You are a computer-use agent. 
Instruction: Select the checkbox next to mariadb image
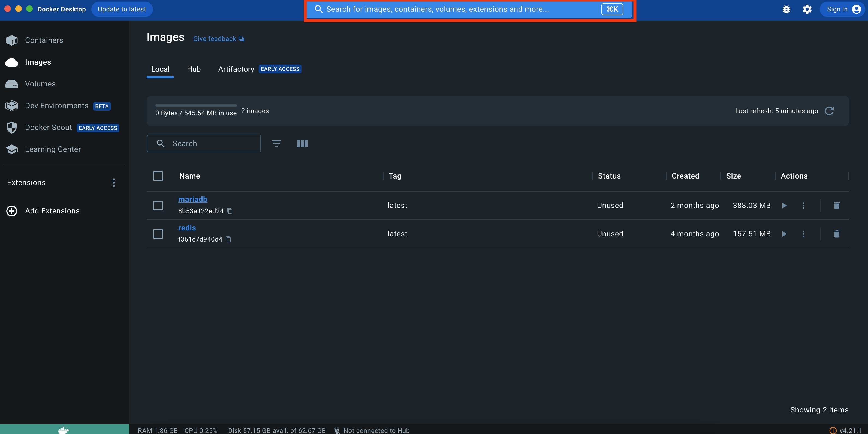tap(158, 205)
